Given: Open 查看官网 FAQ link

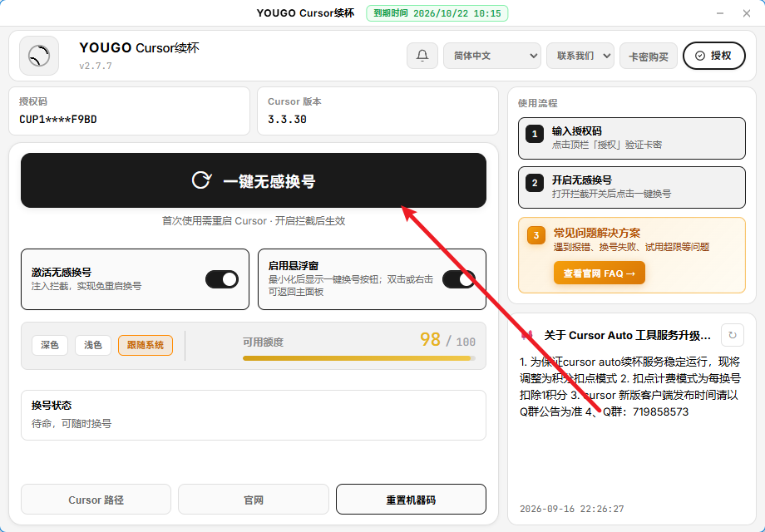Looking at the screenshot, I should [600, 273].
